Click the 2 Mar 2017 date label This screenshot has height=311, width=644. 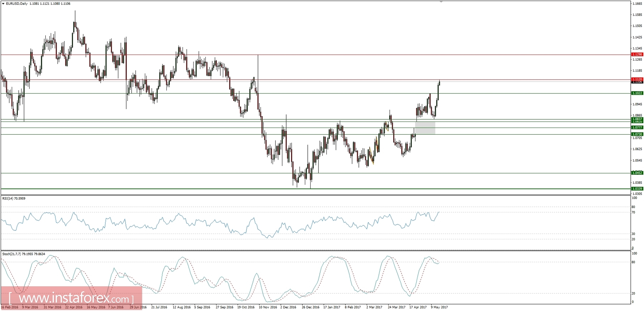[374, 307]
